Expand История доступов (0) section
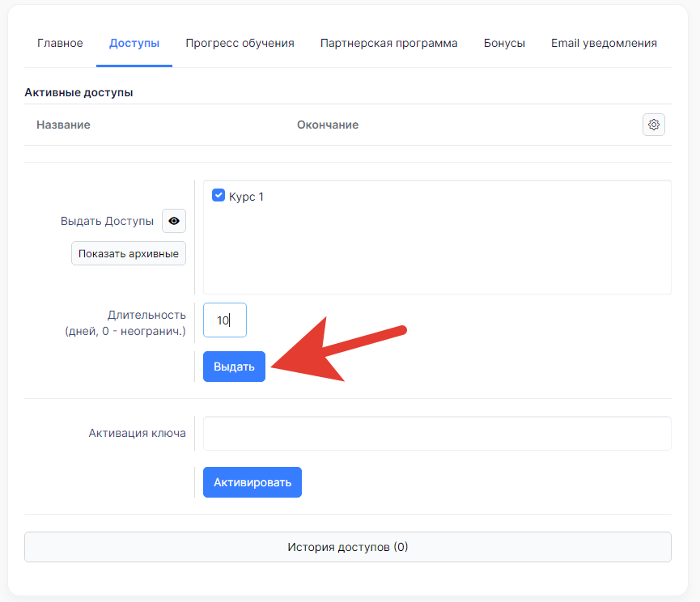Image resolution: width=700 pixels, height=602 pixels. tap(348, 547)
